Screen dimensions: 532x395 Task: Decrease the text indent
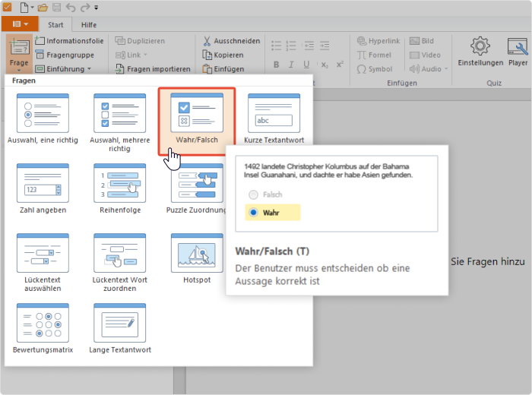pos(309,46)
